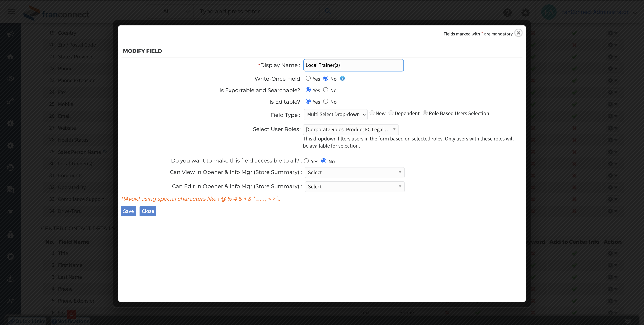Click the Action column header
This screenshot has height=325, width=644.
tap(613, 242)
